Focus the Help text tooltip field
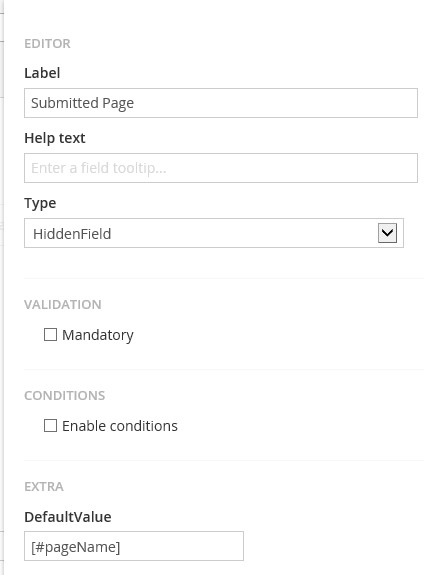Viewport: 436px width, 575px height. pos(221,168)
